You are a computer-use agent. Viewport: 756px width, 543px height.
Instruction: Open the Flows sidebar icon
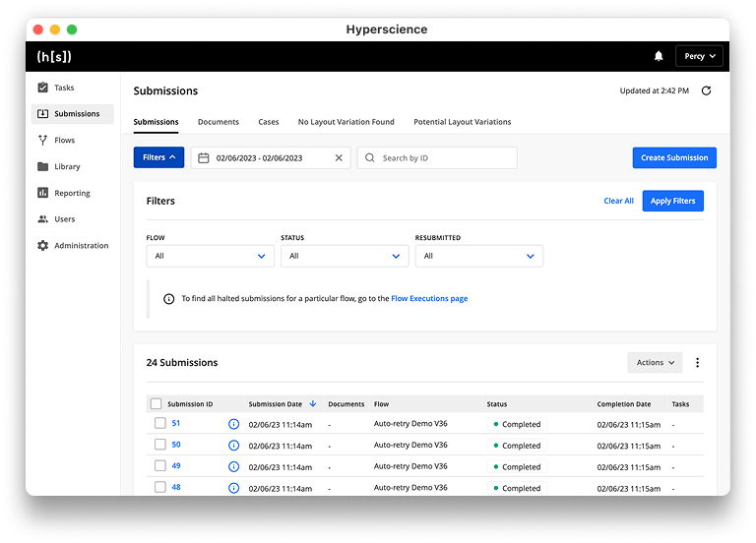tap(43, 141)
